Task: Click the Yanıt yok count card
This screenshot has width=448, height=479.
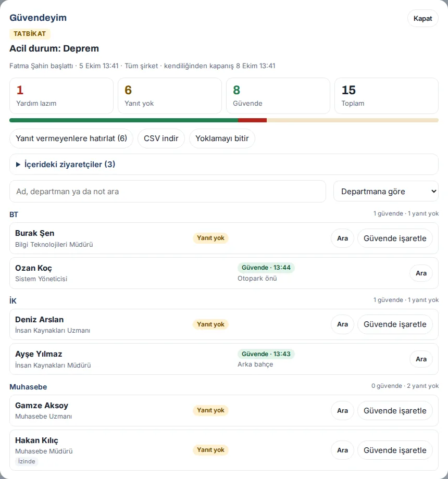Action: coord(170,96)
